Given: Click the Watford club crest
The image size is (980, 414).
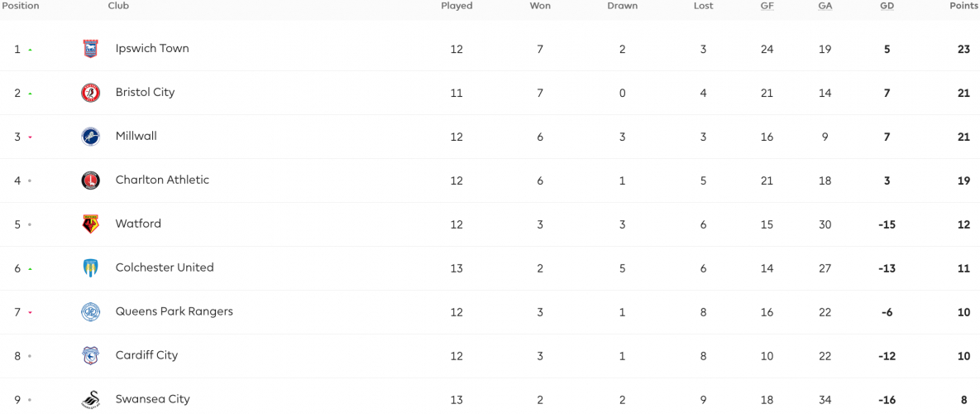Looking at the screenshot, I should pyautogui.click(x=91, y=224).
